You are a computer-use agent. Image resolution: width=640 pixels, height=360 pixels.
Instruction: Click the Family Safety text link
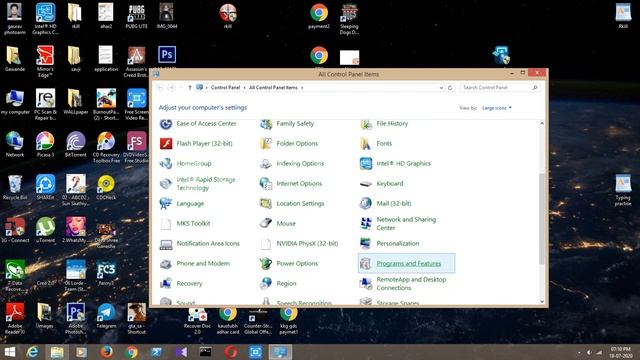295,124
